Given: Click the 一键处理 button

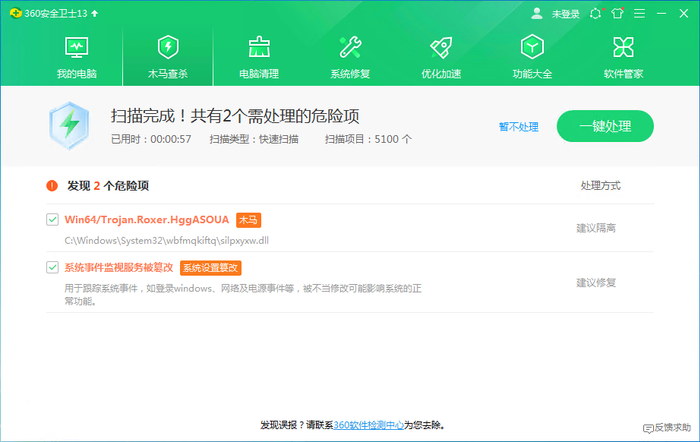Looking at the screenshot, I should coord(604,126).
